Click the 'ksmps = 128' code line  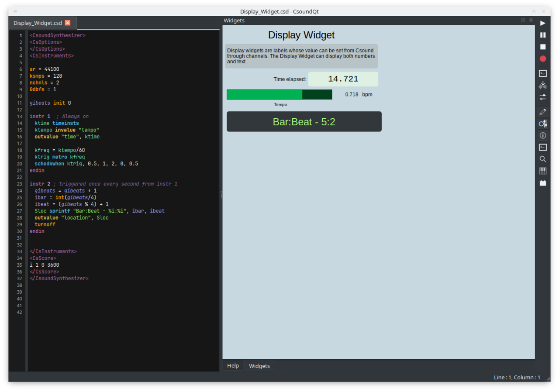46,76
